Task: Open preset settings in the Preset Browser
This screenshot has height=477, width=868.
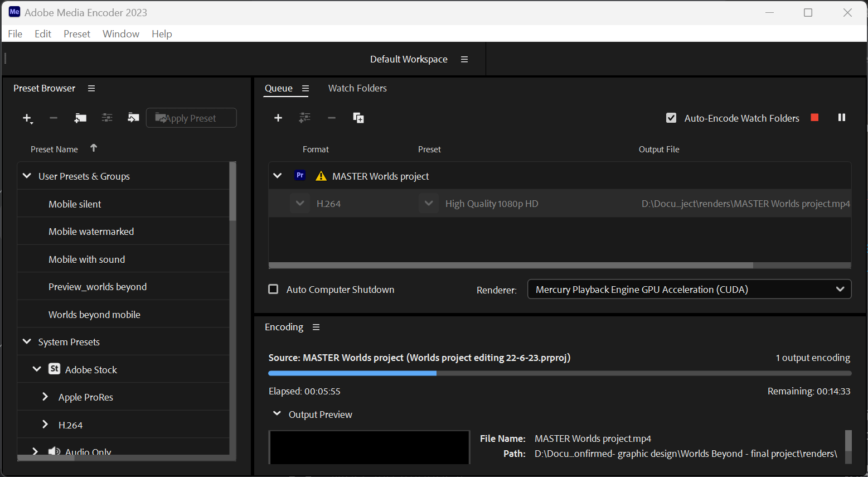Action: tap(107, 118)
